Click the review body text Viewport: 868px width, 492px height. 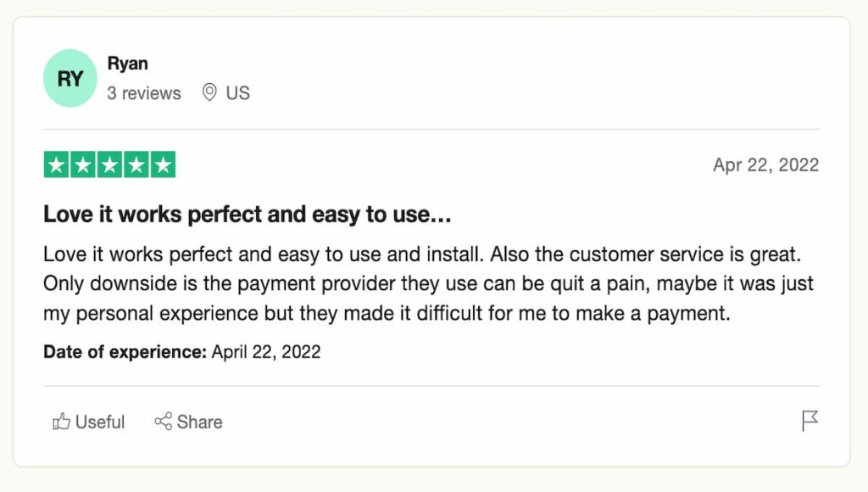click(x=428, y=283)
